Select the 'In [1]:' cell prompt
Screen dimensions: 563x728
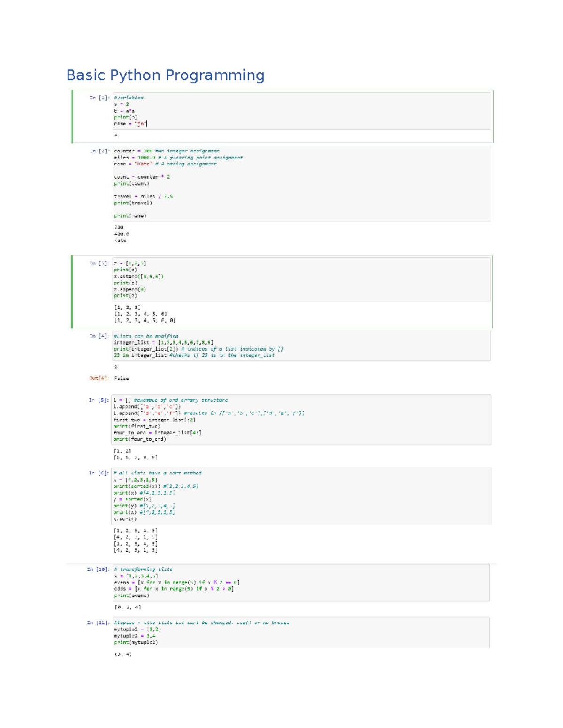(100, 98)
